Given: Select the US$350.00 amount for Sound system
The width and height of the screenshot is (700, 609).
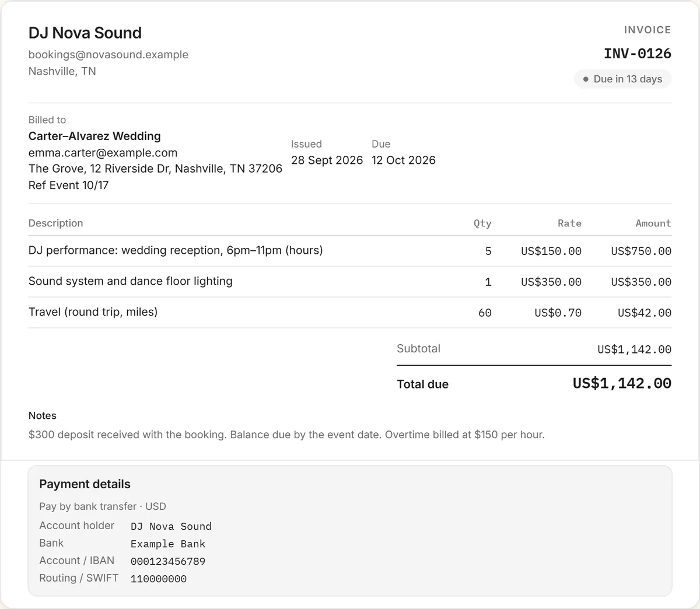Looking at the screenshot, I should pos(641,282).
